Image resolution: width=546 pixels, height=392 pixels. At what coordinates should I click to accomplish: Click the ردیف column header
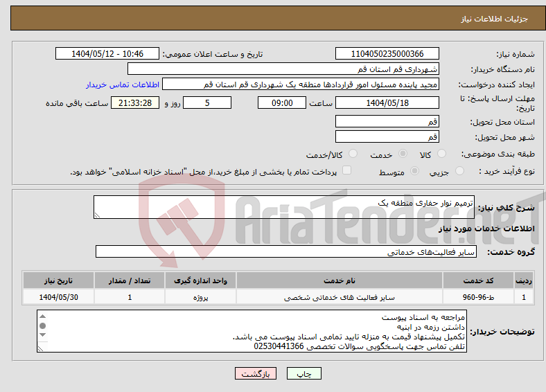524,280
